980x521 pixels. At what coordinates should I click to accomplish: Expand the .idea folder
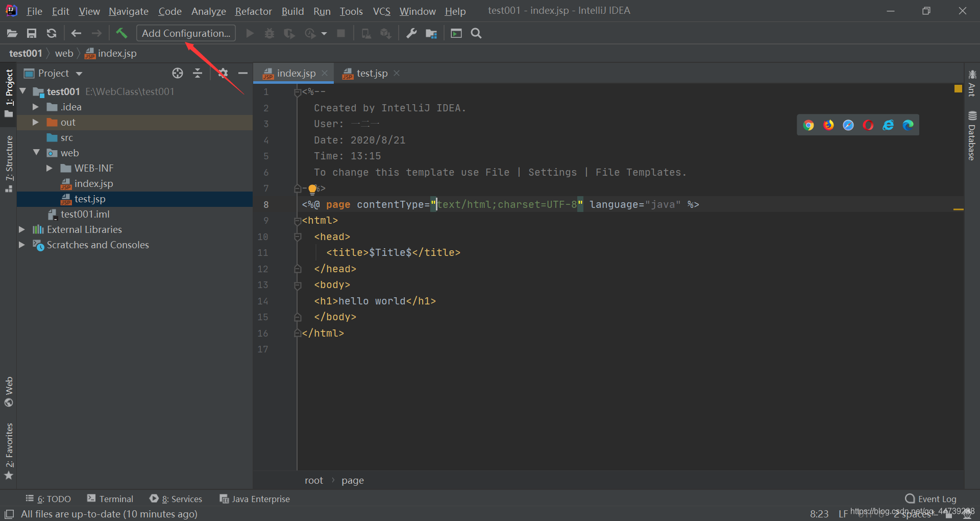click(x=36, y=107)
